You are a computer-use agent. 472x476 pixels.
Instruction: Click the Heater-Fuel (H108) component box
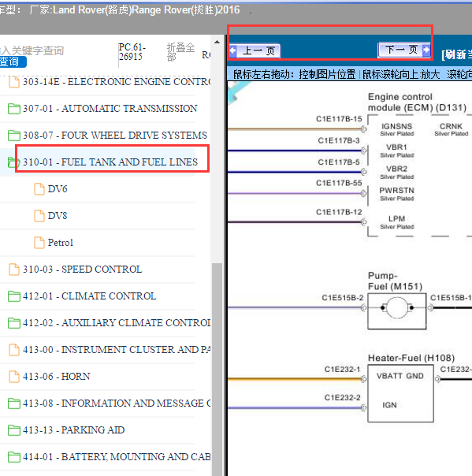(400, 393)
